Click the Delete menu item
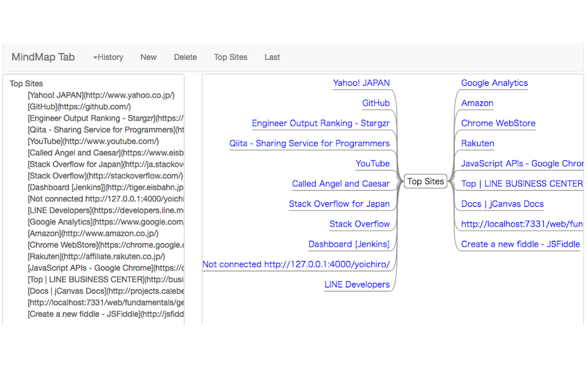This screenshot has height=368, width=588. [x=185, y=57]
